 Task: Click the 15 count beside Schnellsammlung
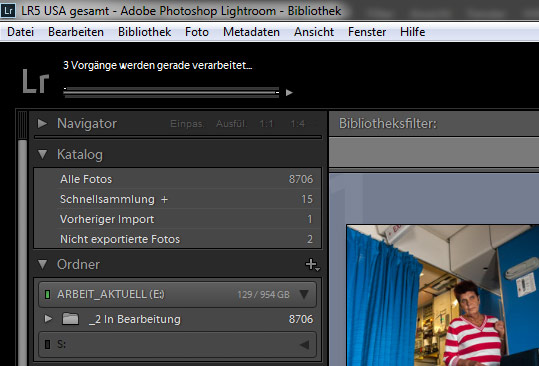point(307,199)
